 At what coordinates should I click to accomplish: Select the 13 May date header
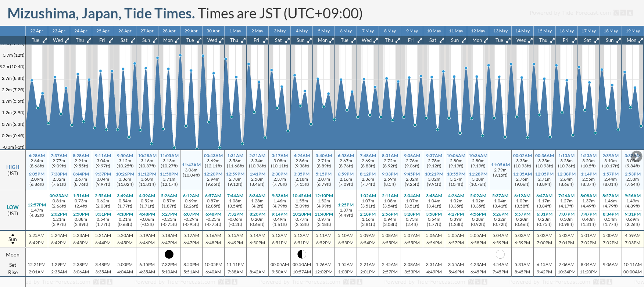click(x=500, y=31)
